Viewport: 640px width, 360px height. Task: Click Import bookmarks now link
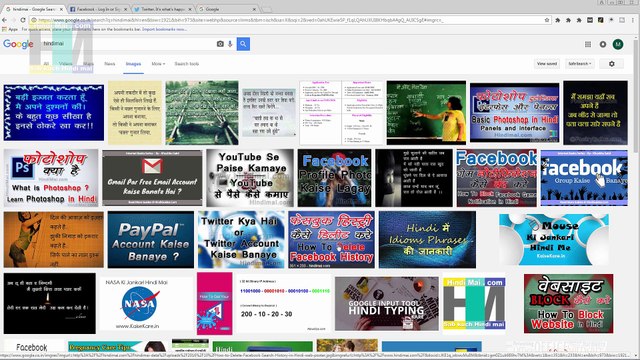pos(164,29)
